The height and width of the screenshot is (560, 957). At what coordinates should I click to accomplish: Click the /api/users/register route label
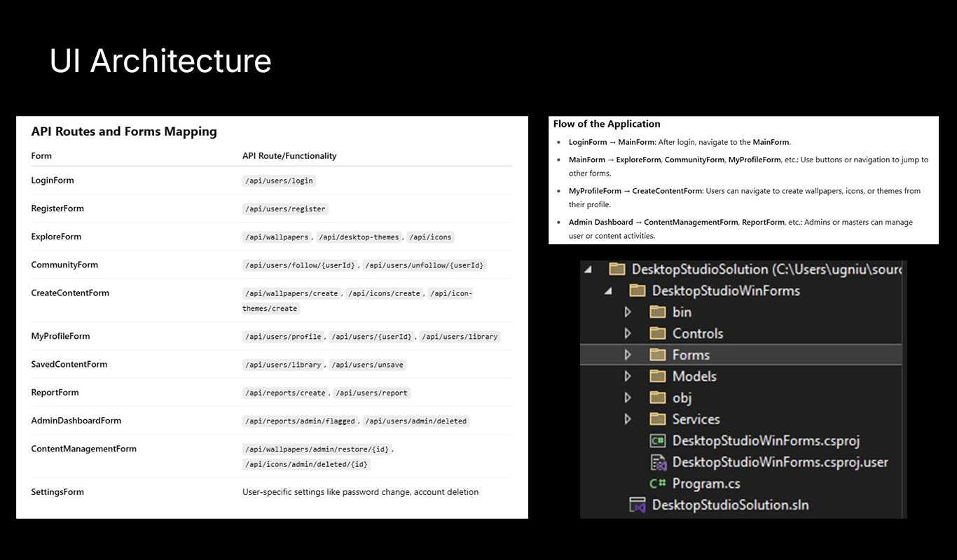[x=284, y=209]
